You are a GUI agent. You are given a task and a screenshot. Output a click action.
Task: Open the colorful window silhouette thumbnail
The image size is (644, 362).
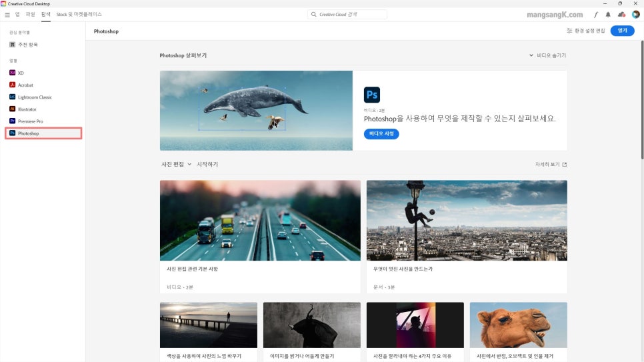pyautogui.click(x=415, y=325)
